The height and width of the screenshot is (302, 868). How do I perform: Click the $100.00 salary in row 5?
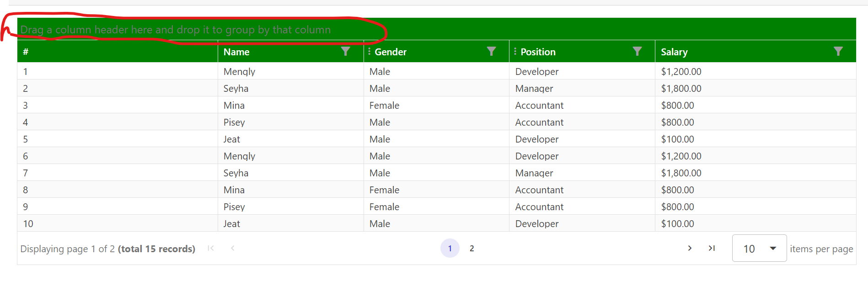(x=677, y=139)
